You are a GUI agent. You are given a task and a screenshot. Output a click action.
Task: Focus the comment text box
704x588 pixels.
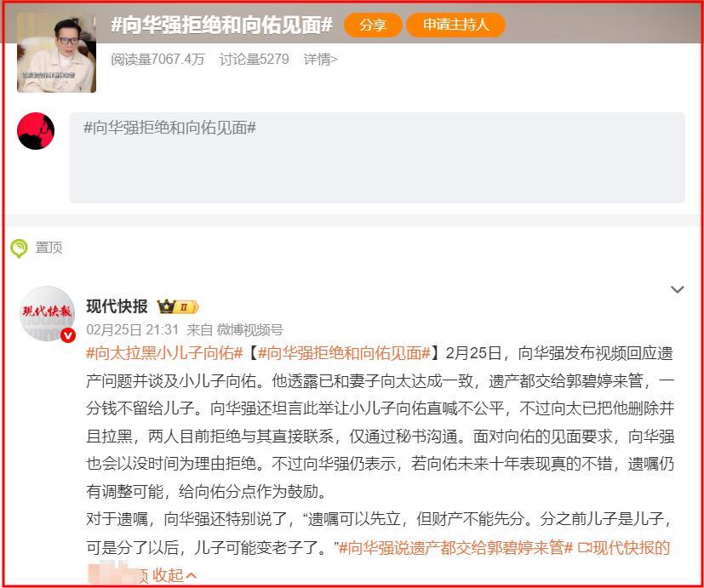(377, 157)
